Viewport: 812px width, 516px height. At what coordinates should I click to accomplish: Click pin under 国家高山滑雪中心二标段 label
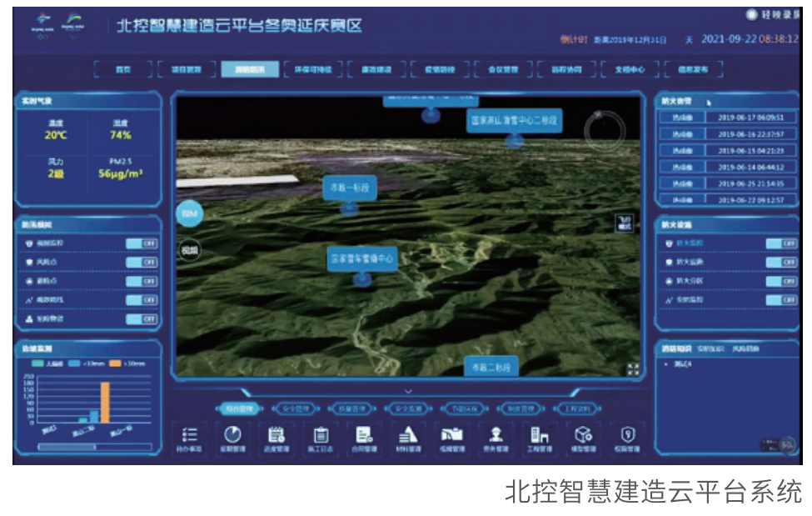point(514,141)
